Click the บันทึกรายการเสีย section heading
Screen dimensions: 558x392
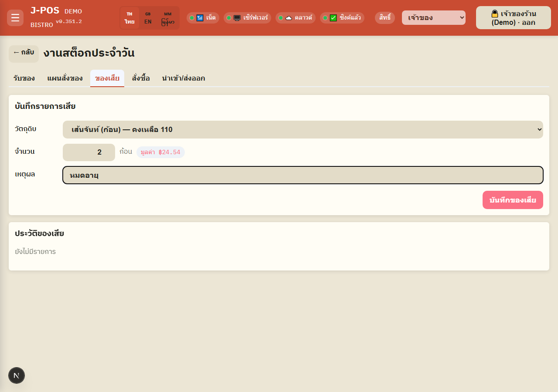45,106
